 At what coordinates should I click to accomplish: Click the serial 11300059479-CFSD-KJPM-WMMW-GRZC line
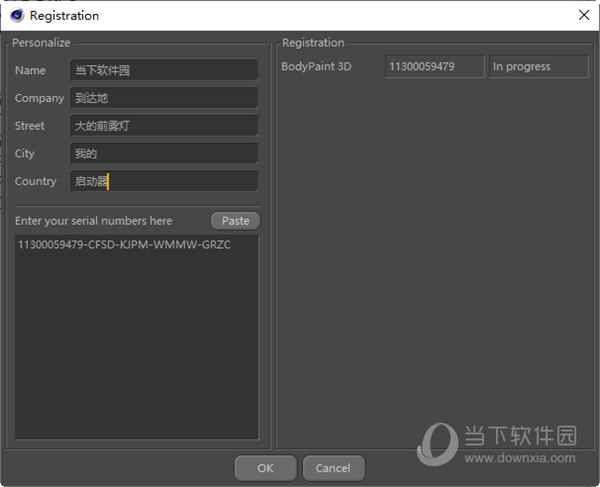[124, 244]
